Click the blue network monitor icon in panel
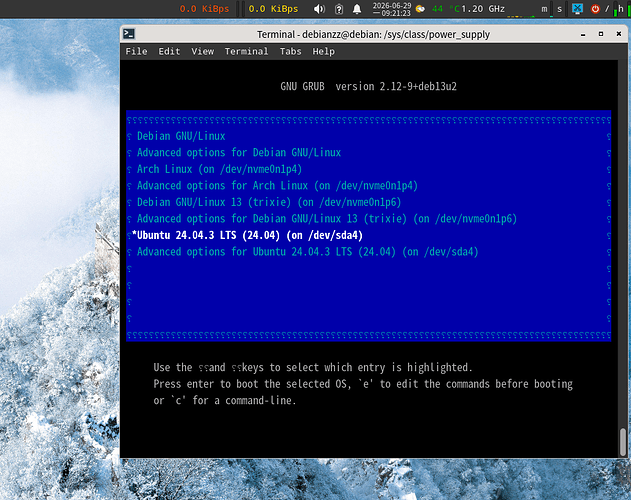 point(577,8)
